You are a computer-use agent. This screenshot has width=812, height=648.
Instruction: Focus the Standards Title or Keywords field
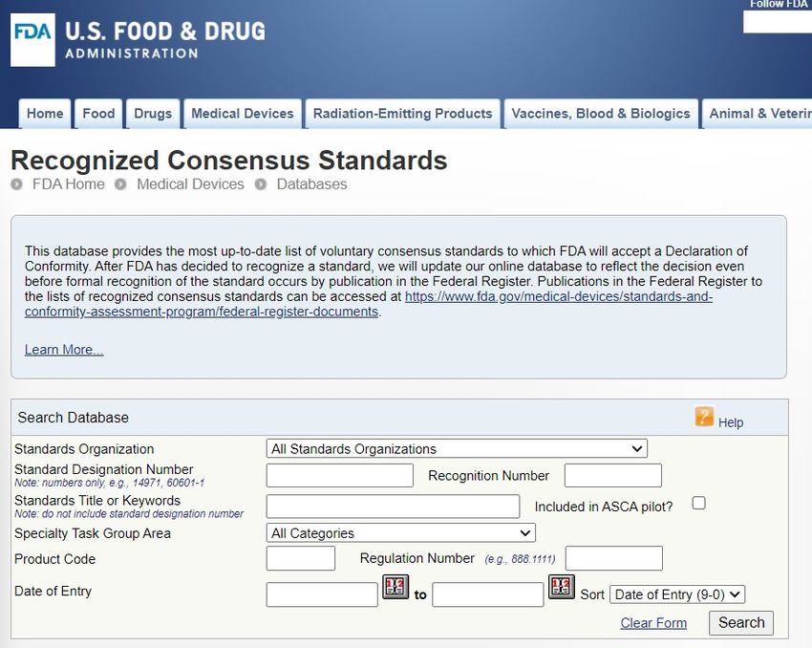(x=393, y=507)
